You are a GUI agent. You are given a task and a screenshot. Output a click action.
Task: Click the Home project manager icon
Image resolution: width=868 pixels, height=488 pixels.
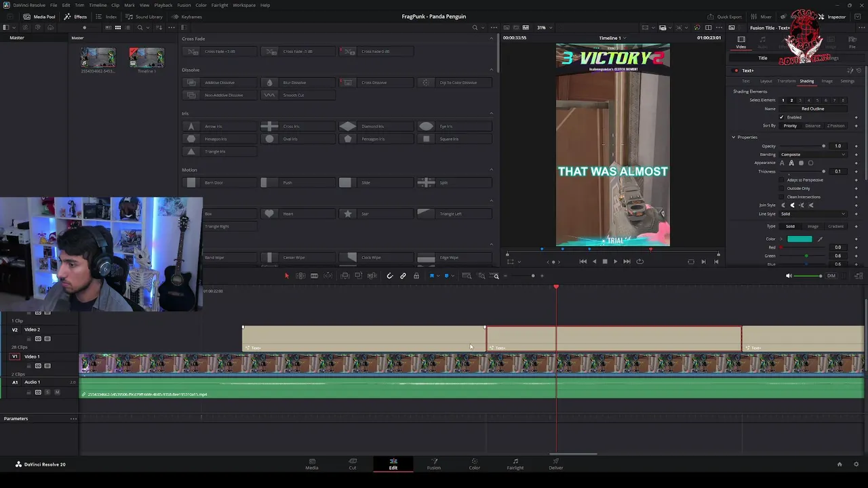point(840,464)
